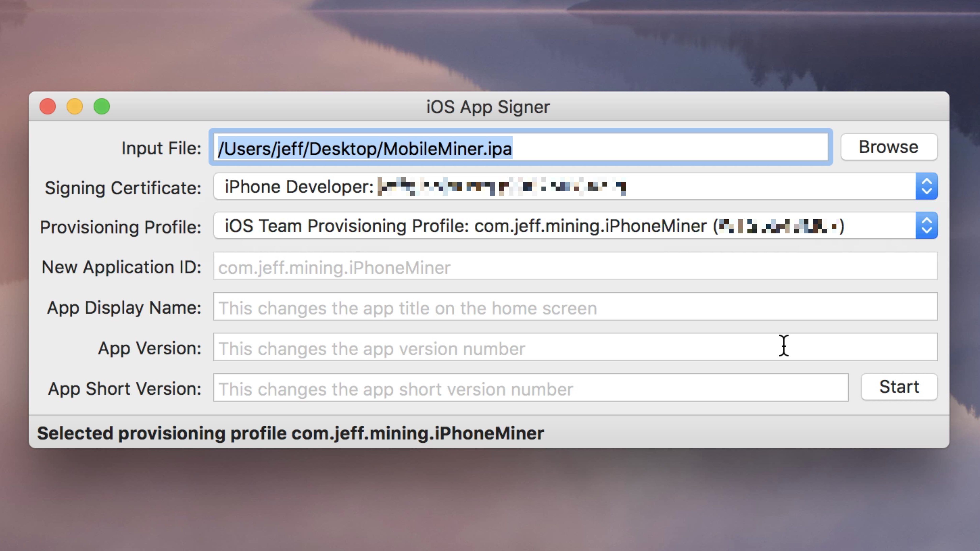Click the 'Input File:' label
Viewport: 980px width, 551px height.
pos(161,148)
